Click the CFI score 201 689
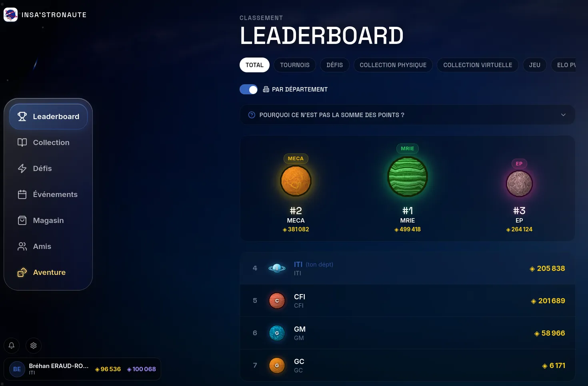The width and height of the screenshot is (588, 386). click(548, 301)
